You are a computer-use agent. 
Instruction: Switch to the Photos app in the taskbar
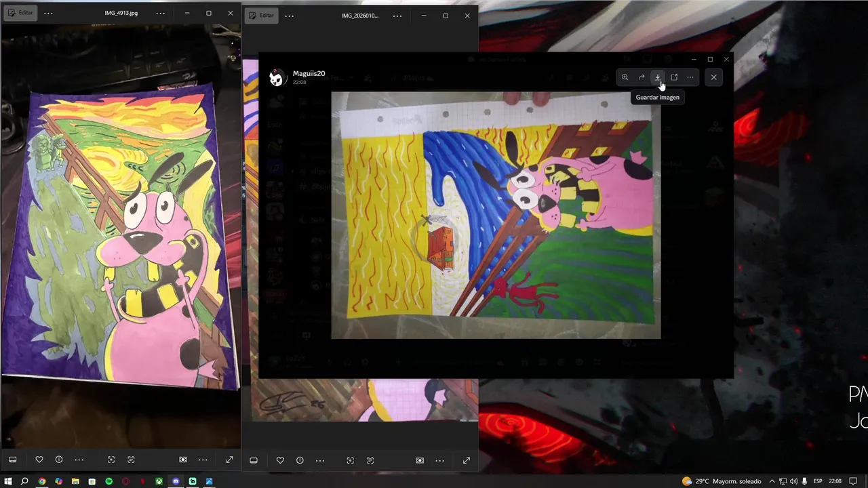pos(209,481)
